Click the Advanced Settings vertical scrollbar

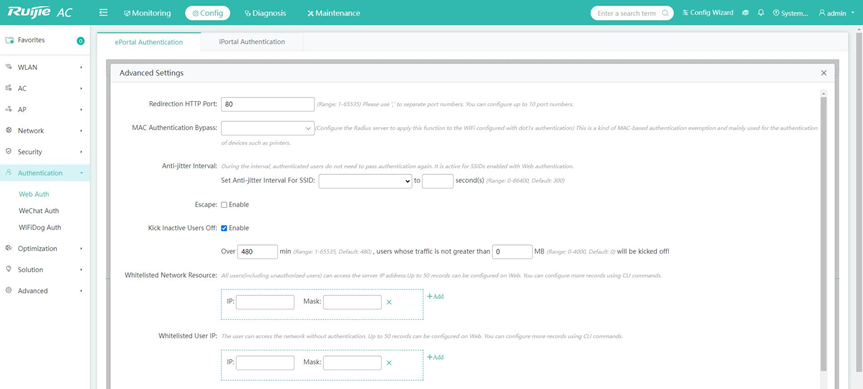pyautogui.click(x=823, y=233)
